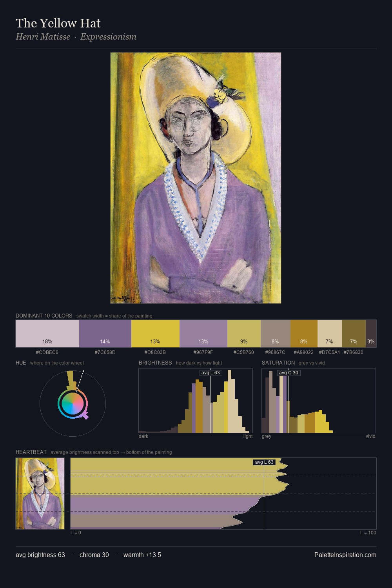392x588 pixels.
Task: Click the hex code '#96867C' text
Action: 275,352
